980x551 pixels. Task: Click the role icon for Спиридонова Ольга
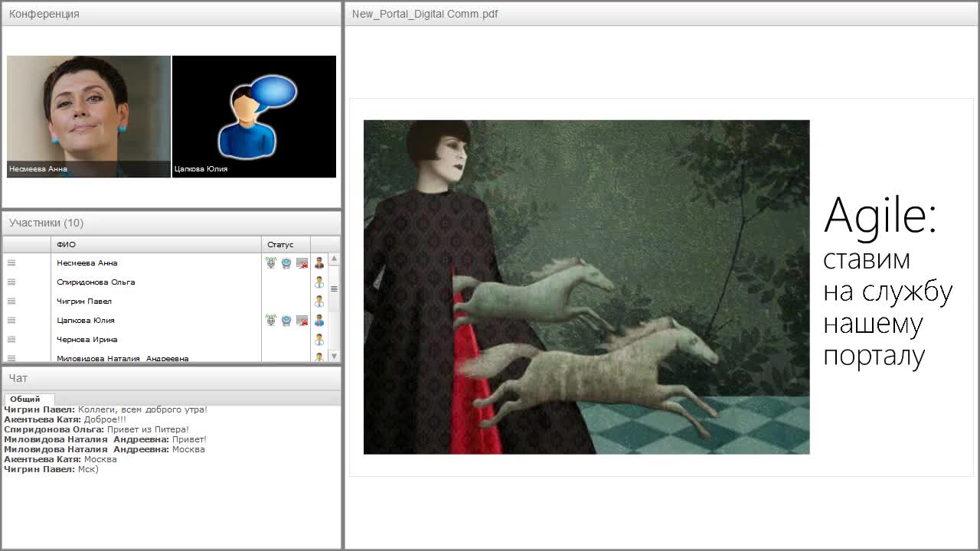(319, 282)
